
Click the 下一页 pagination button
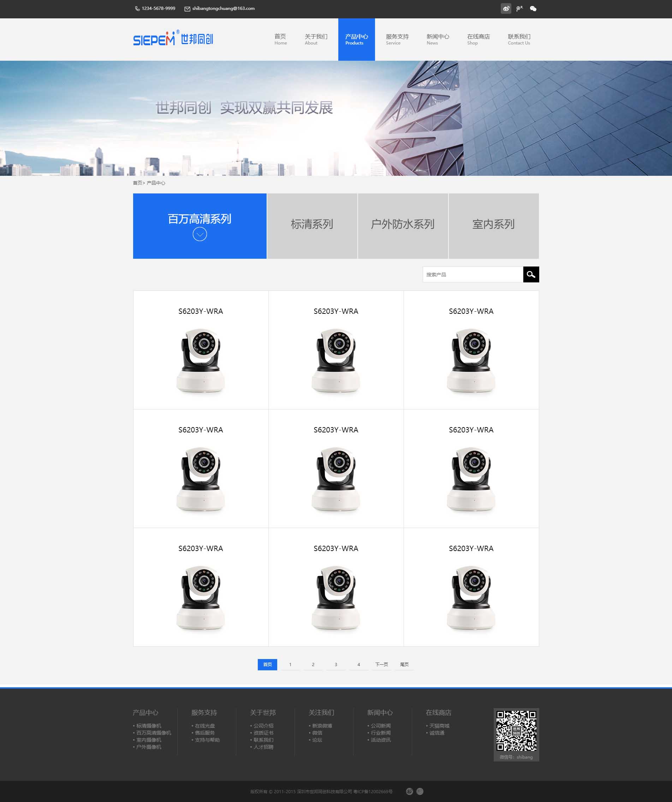381,665
